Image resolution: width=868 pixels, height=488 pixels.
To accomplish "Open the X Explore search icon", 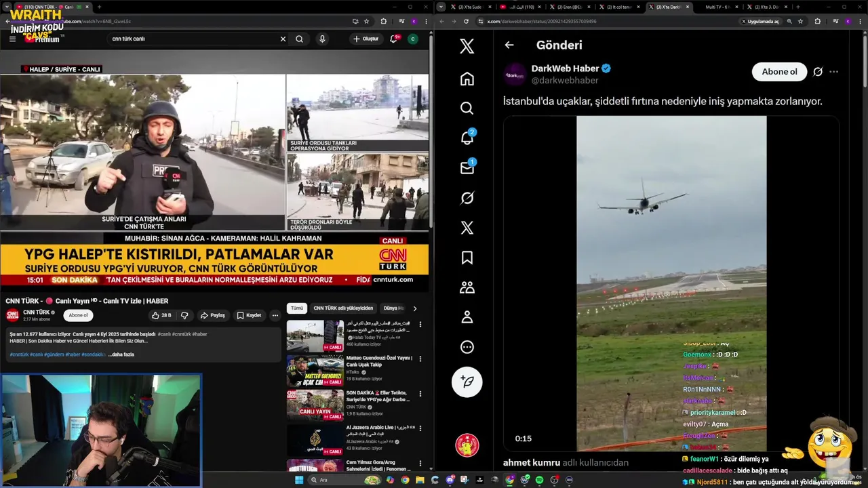I will coord(467,108).
